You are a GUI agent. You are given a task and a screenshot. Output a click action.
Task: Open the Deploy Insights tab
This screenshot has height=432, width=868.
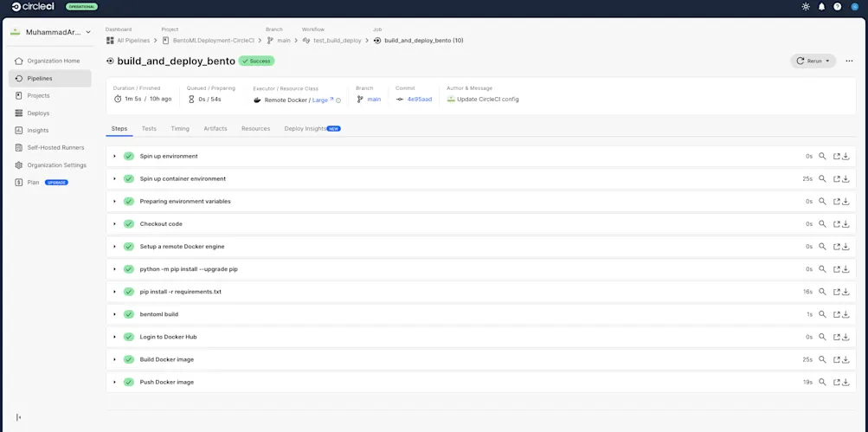pyautogui.click(x=312, y=128)
